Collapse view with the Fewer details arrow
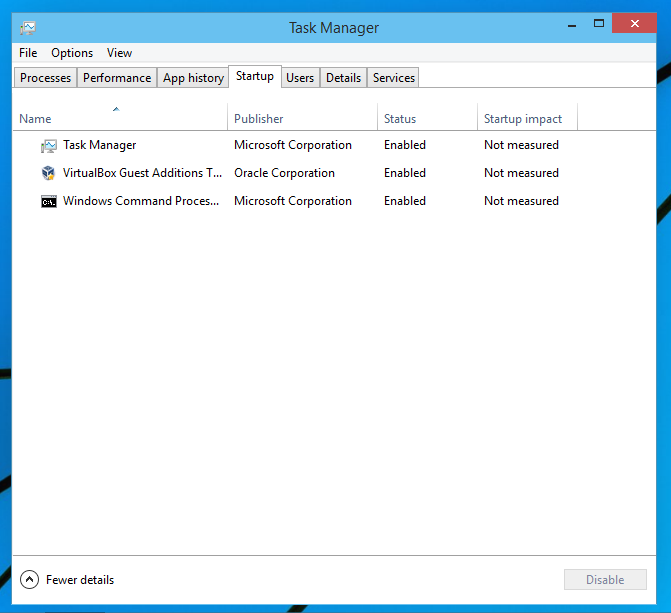The height and width of the screenshot is (613, 671). 30,580
